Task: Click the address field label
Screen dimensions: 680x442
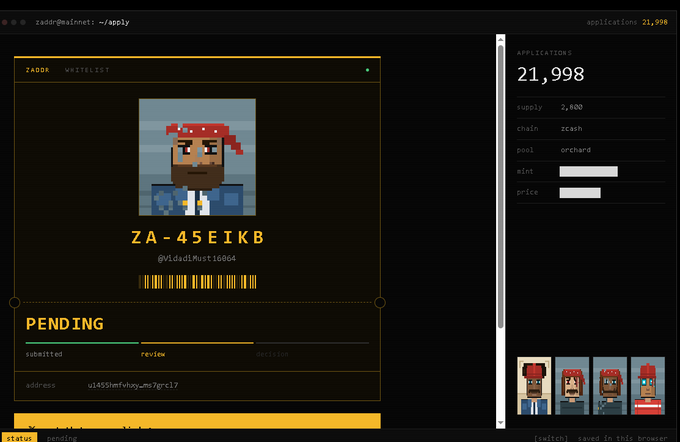Action: tap(40, 385)
